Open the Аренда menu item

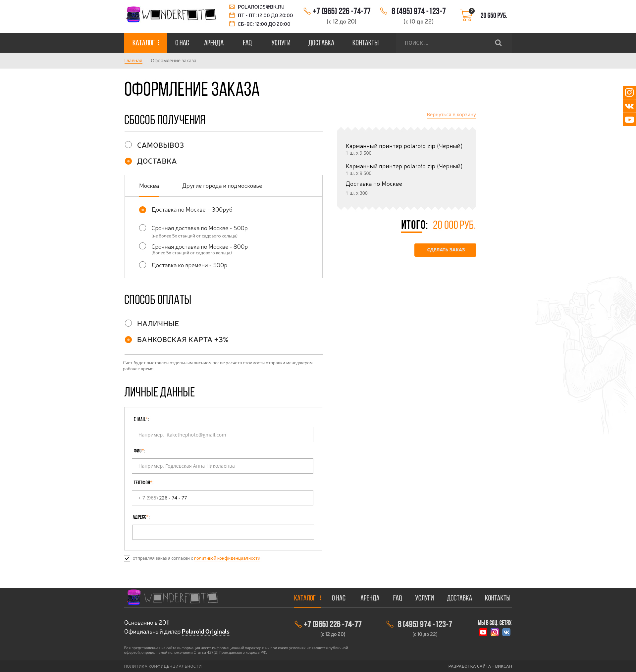(x=214, y=43)
